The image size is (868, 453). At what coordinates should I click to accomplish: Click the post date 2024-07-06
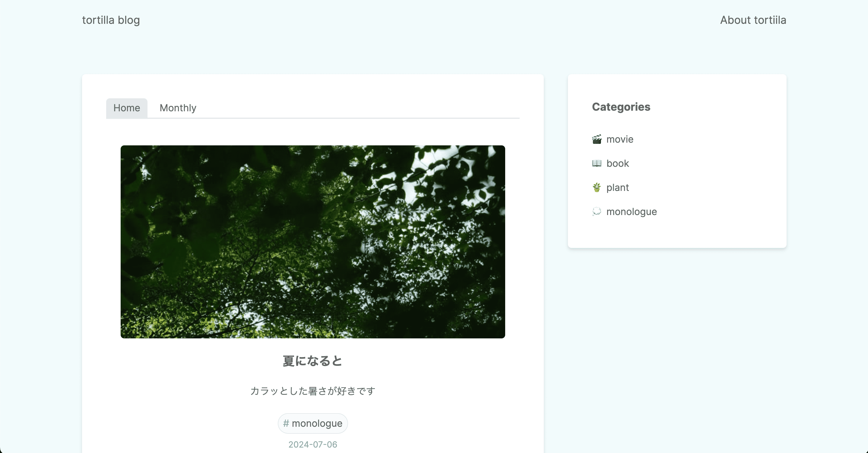pyautogui.click(x=312, y=444)
